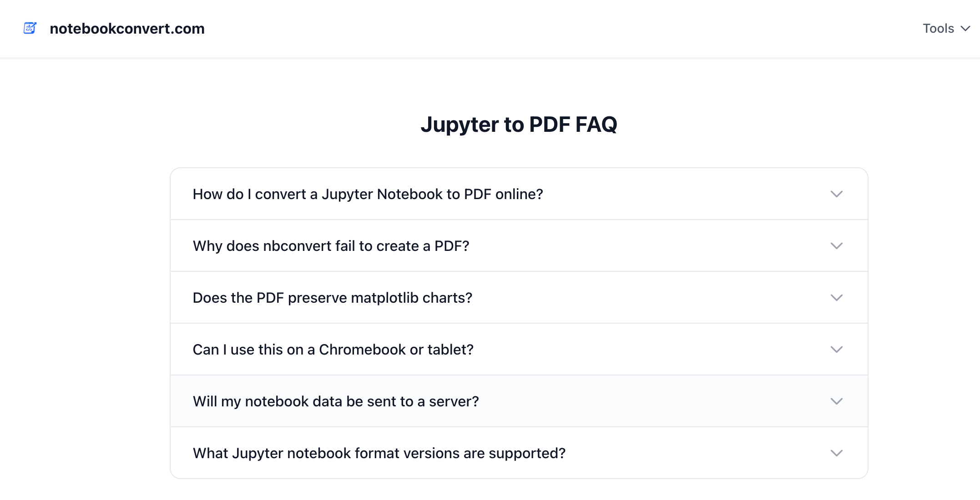The width and height of the screenshot is (980, 500).
Task: Expand 'What Jupyter notebook format versions' question
Action: 379,453
